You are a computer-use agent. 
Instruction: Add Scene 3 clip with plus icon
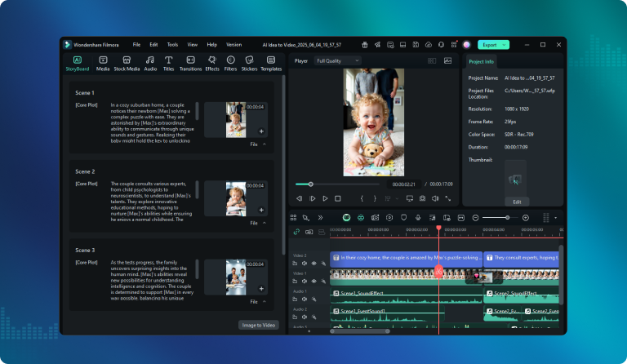(x=261, y=288)
